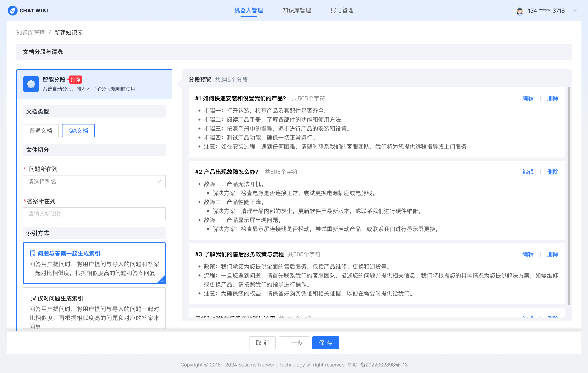The height and width of the screenshot is (373, 588).
Task: Delete segment #3 售后服务政策
Action: [x=553, y=254]
